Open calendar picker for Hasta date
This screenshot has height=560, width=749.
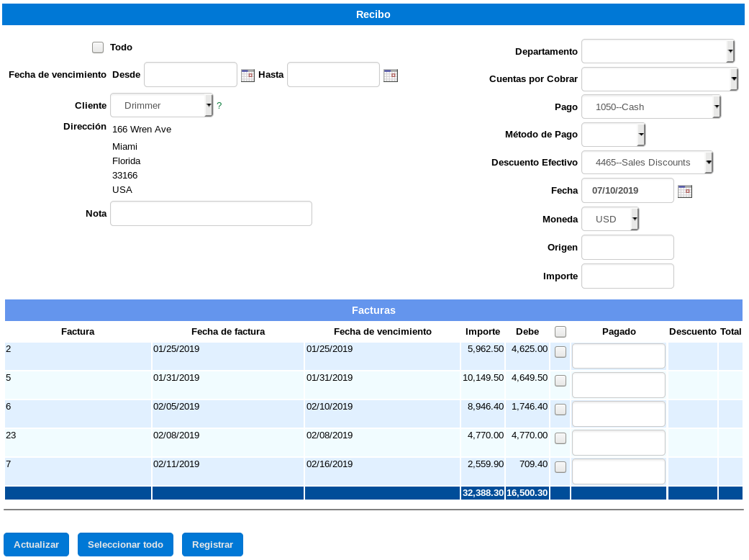[390, 76]
